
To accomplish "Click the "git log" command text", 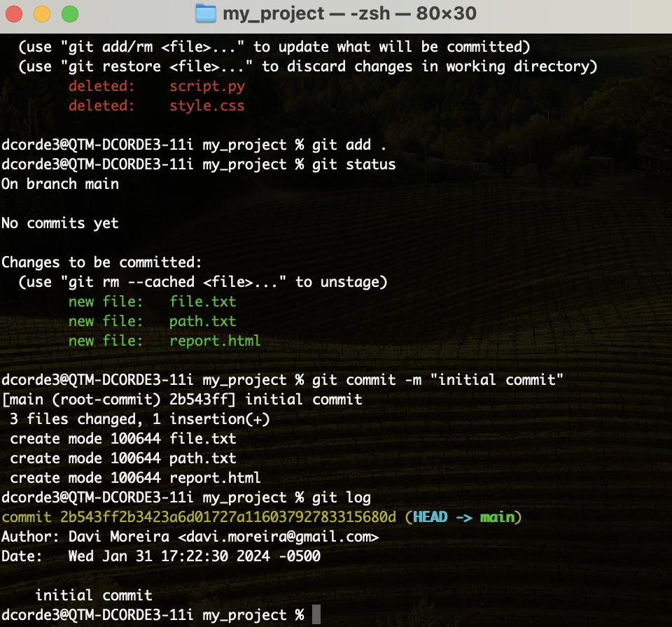I will [341, 498].
